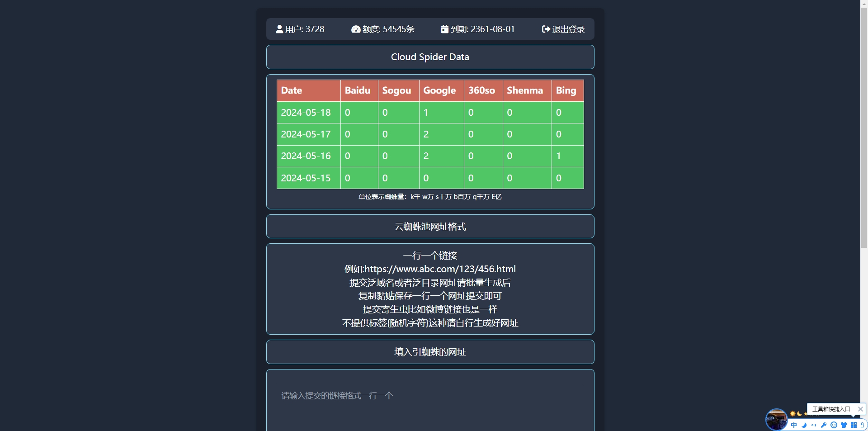
Task: Click the page vertical scrollbar thumb
Action: tap(864, 127)
